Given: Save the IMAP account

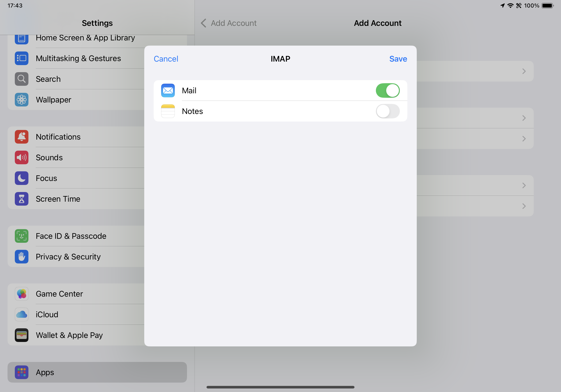Looking at the screenshot, I should 398,59.
